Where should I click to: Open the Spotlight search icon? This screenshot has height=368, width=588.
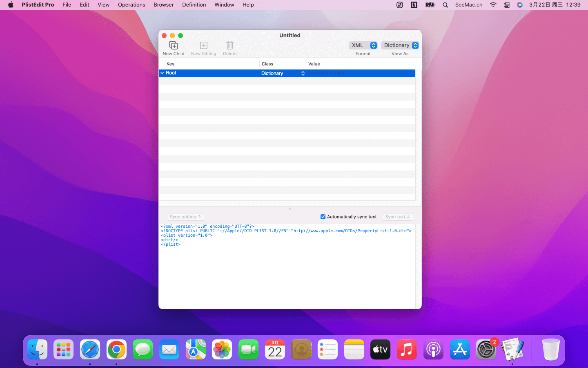445,5
